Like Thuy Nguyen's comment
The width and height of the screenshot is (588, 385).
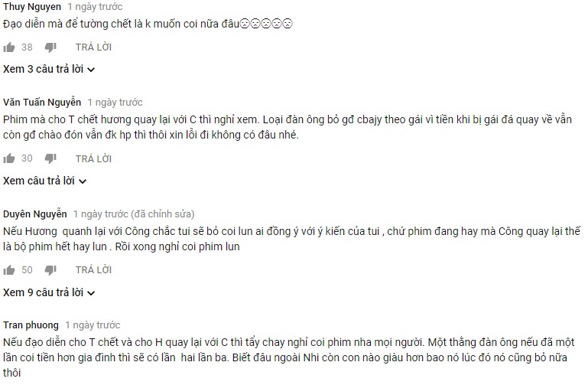point(9,47)
